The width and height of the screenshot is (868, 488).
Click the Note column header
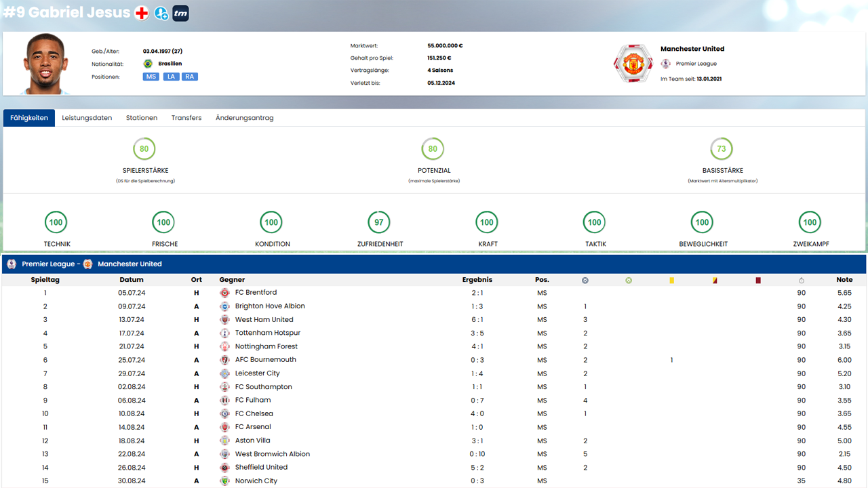point(844,280)
